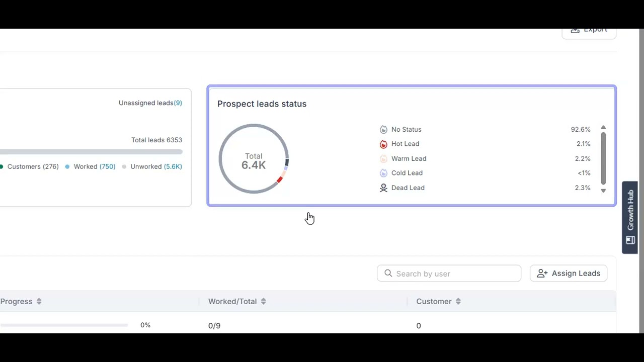Click the 0 Customer cell in first row
Screen dimensions: 644x362
[419, 326]
